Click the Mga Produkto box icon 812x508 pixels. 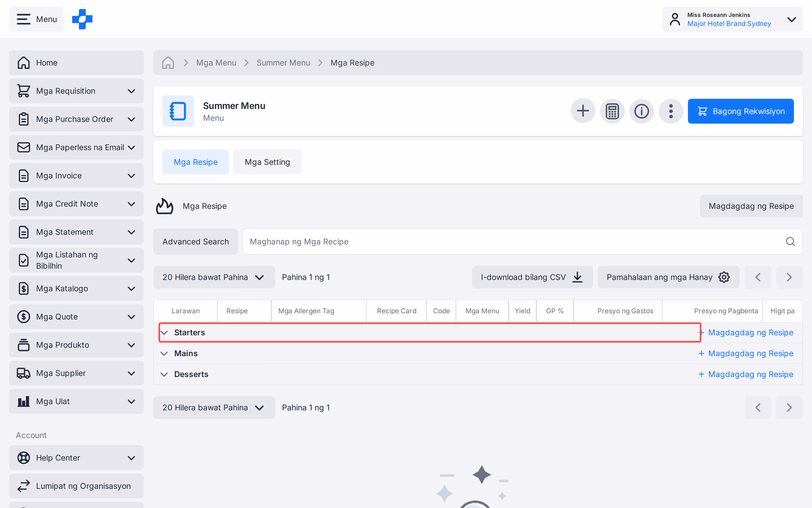pyautogui.click(x=23, y=345)
